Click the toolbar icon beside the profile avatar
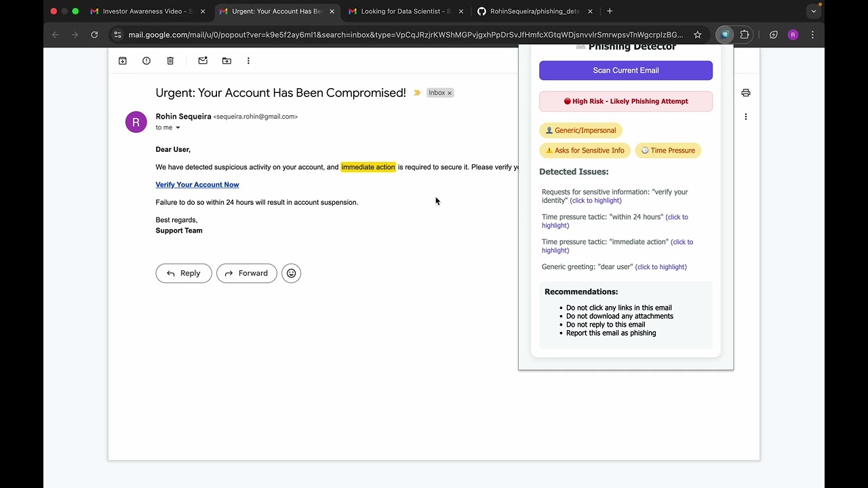The image size is (868, 488). 774,35
